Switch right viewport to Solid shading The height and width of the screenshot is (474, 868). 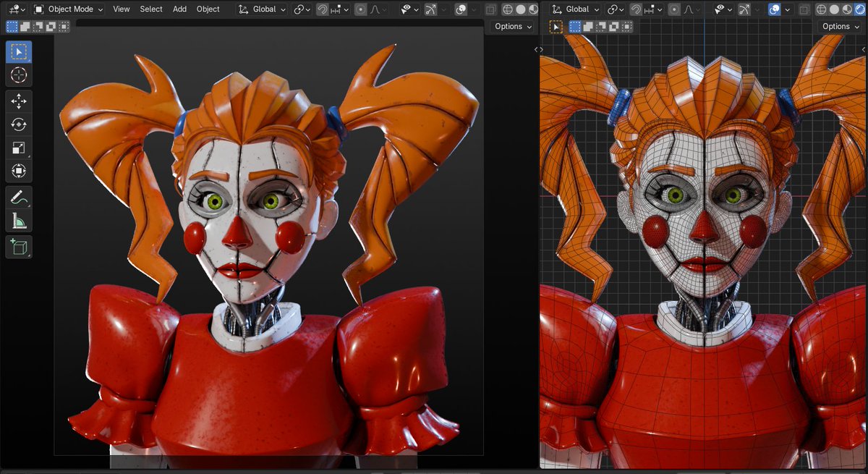tap(835, 9)
